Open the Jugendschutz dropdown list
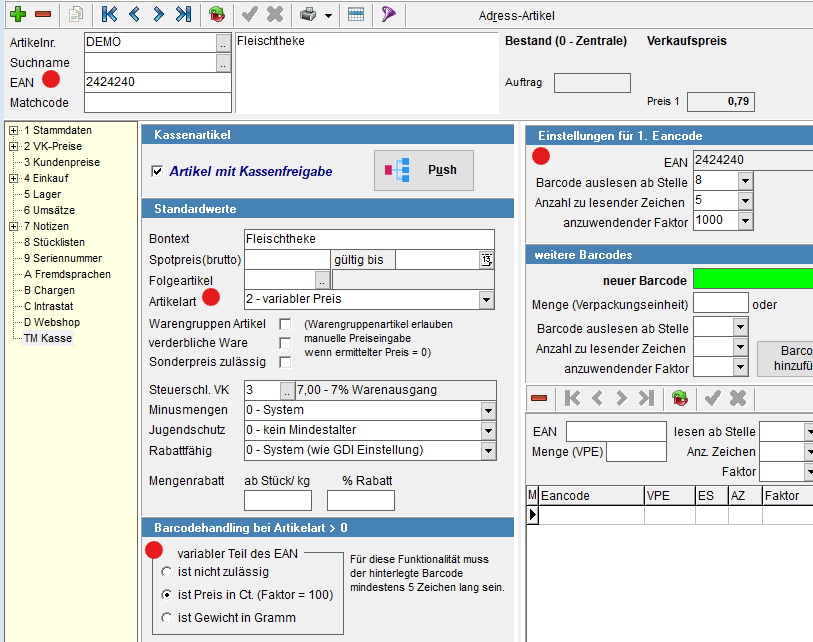Viewport: 813px width, 642px height. (487, 430)
